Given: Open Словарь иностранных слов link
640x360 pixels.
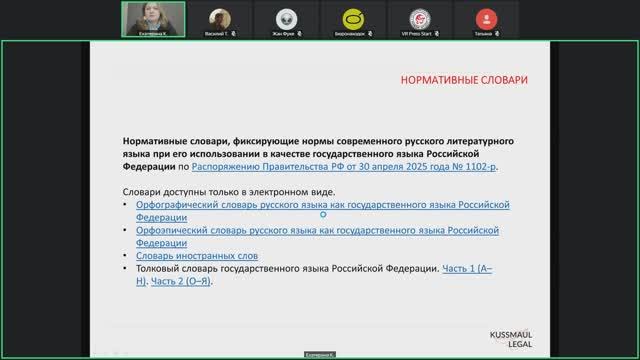Looking at the screenshot, I should coord(197,256).
